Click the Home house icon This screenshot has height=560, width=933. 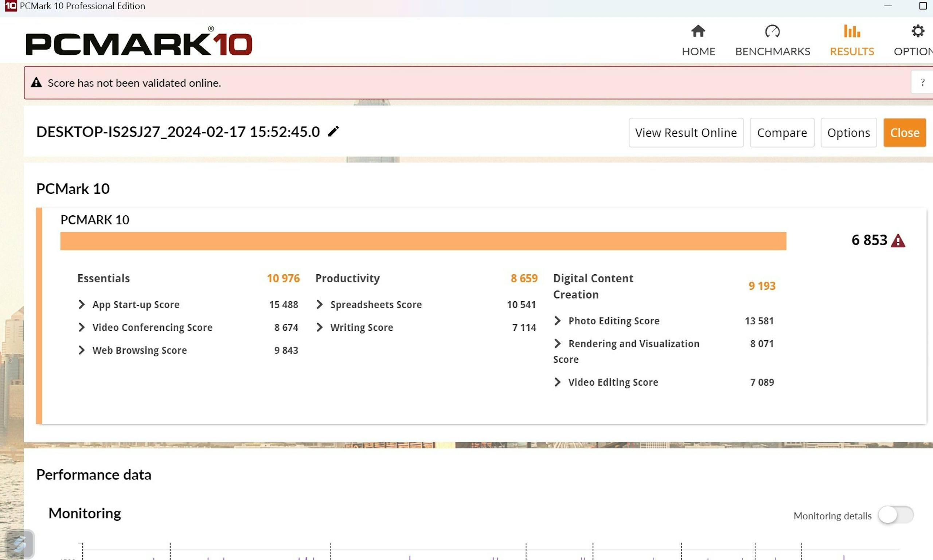[x=698, y=31]
